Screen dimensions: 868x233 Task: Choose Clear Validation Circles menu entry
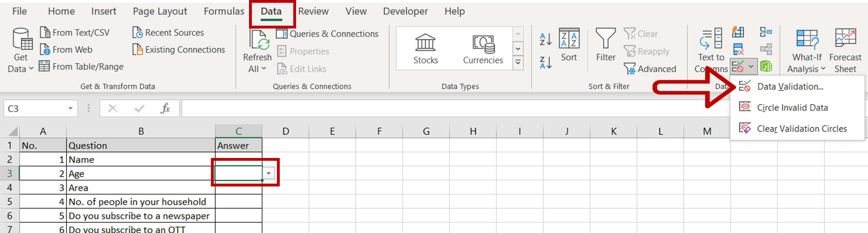tap(797, 128)
